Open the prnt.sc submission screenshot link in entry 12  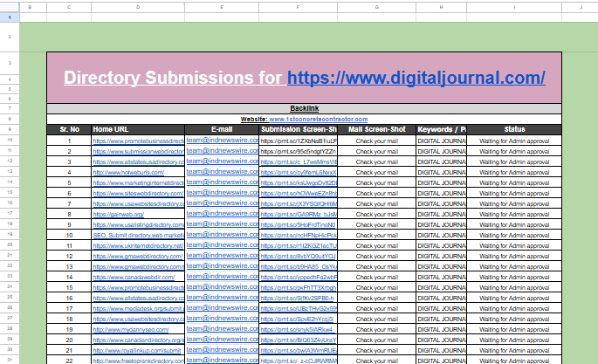[x=299, y=257]
